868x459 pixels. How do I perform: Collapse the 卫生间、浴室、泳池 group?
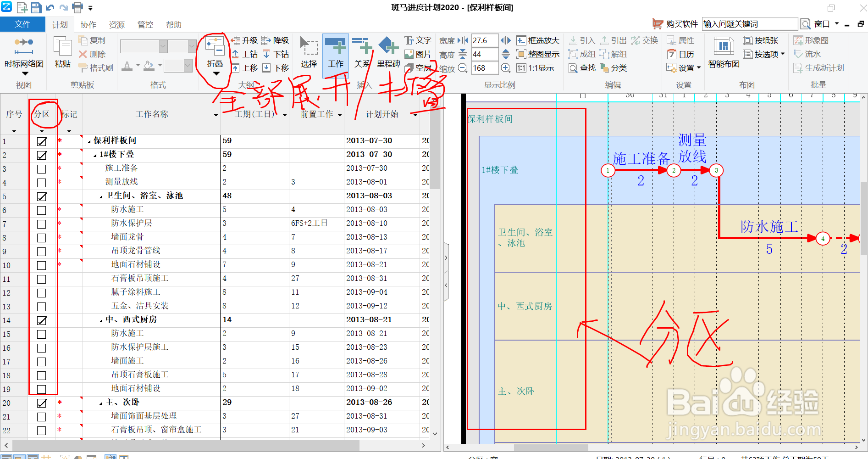tap(101, 196)
